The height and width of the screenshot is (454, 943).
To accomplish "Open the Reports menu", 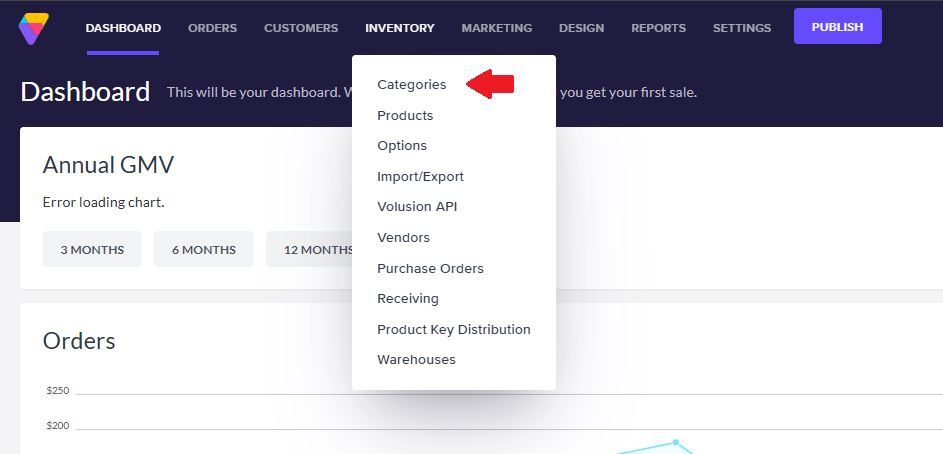I will [x=659, y=28].
